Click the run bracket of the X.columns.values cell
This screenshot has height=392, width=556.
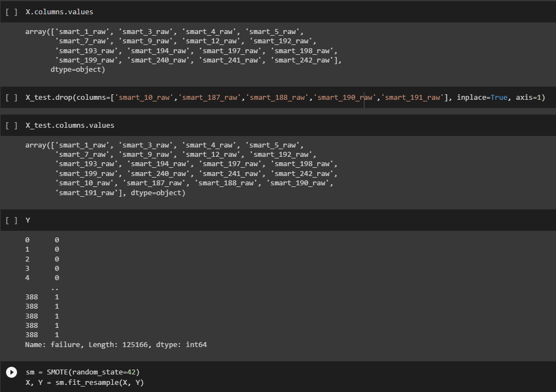[11, 11]
